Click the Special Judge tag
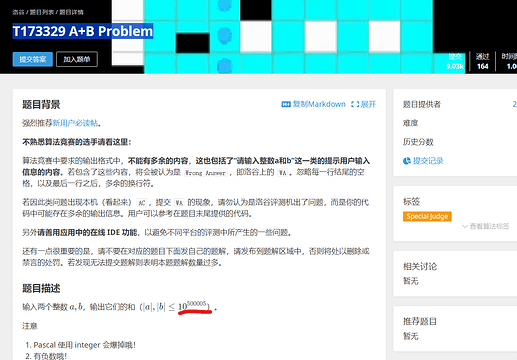 [427, 216]
